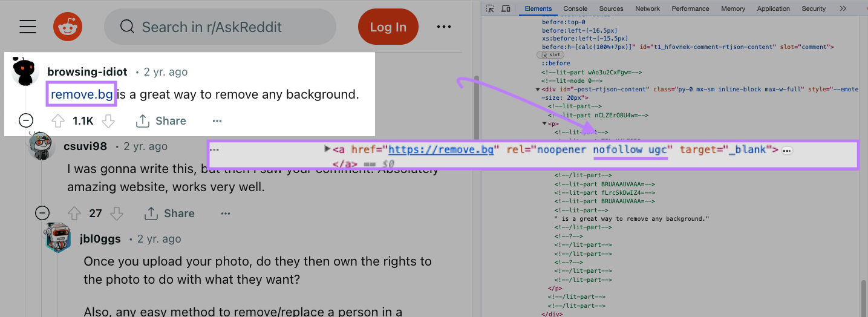Open more options on browsing-idiot's comment

pos(217,121)
